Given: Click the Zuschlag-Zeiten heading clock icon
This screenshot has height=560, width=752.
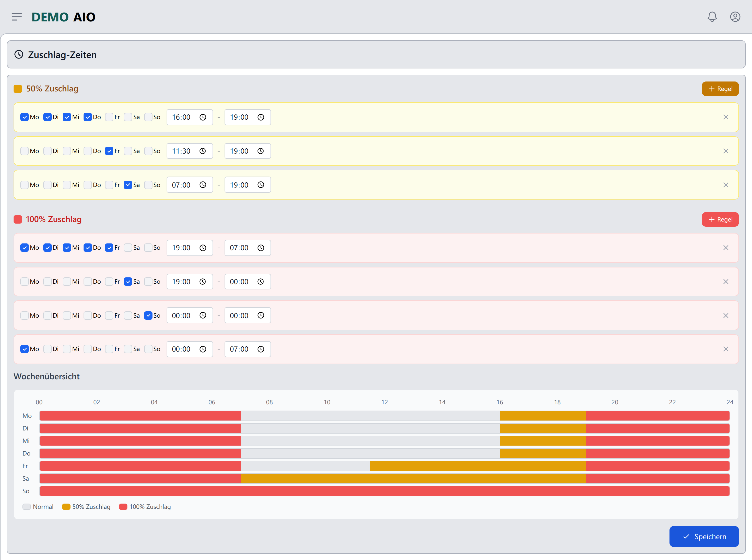Looking at the screenshot, I should point(19,55).
